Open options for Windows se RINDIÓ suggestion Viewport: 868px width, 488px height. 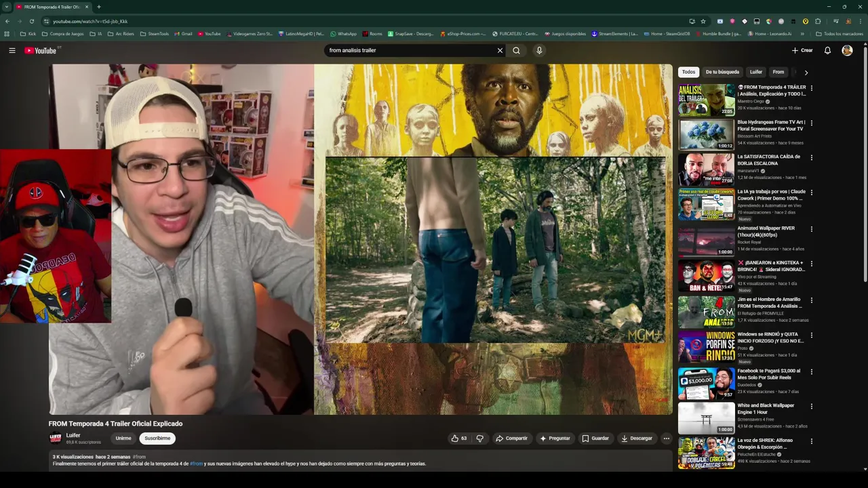point(811,334)
